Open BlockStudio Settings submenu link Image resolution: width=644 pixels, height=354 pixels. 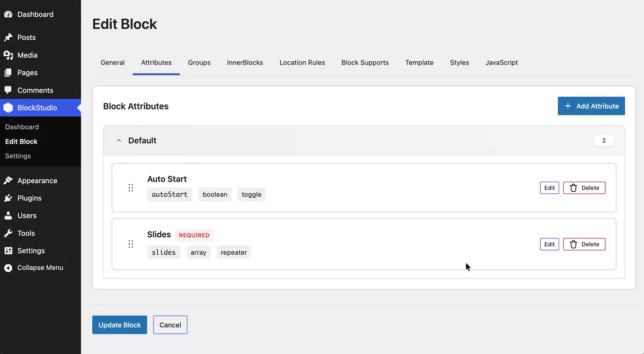(x=18, y=156)
